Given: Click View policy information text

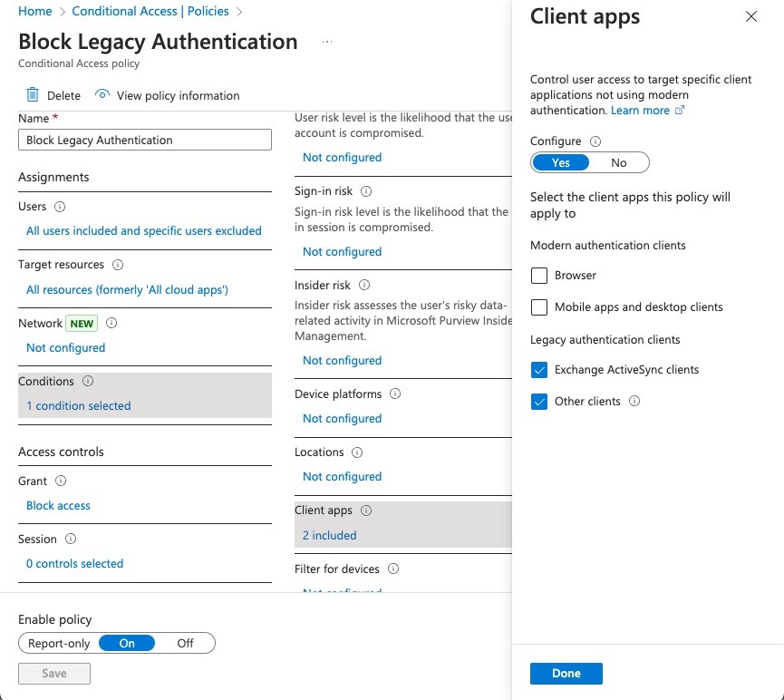Looking at the screenshot, I should tap(178, 95).
